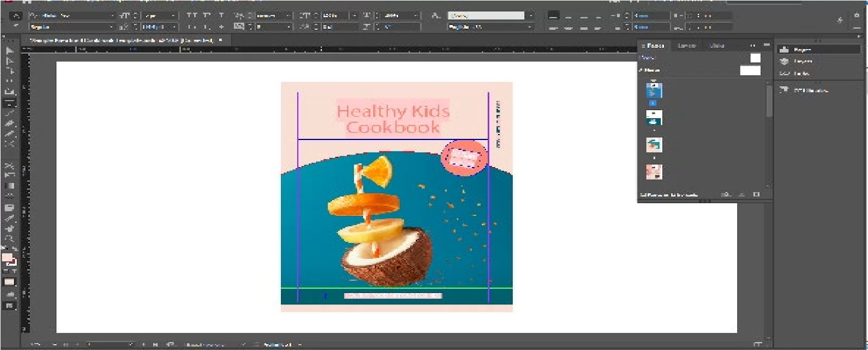Viewport: 868px width, 350px height.
Task: Open control panel gear settings
Action: tap(857, 16)
